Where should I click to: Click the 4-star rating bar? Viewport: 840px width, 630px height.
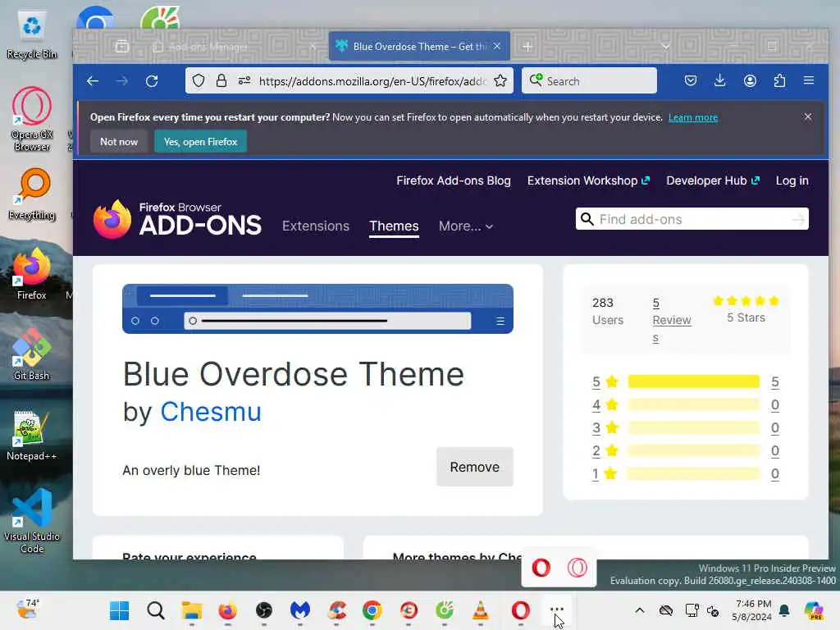694,404
